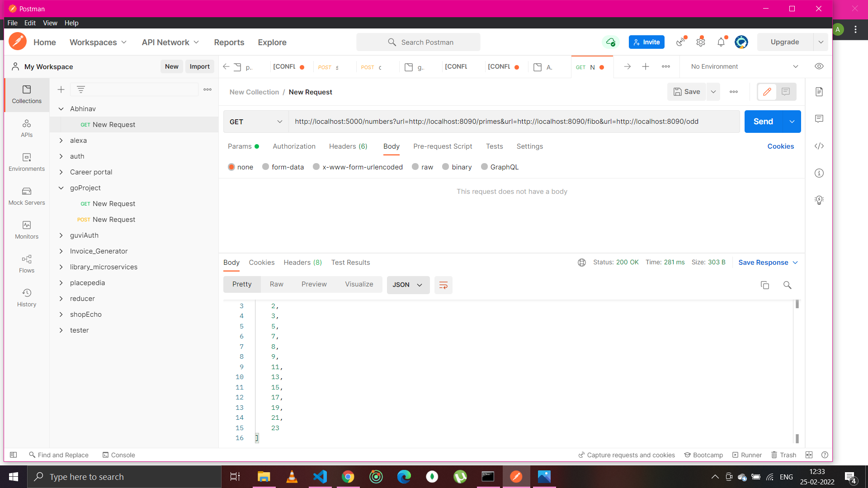Open the Mock Servers panel
The image size is (868, 488).
point(26,197)
